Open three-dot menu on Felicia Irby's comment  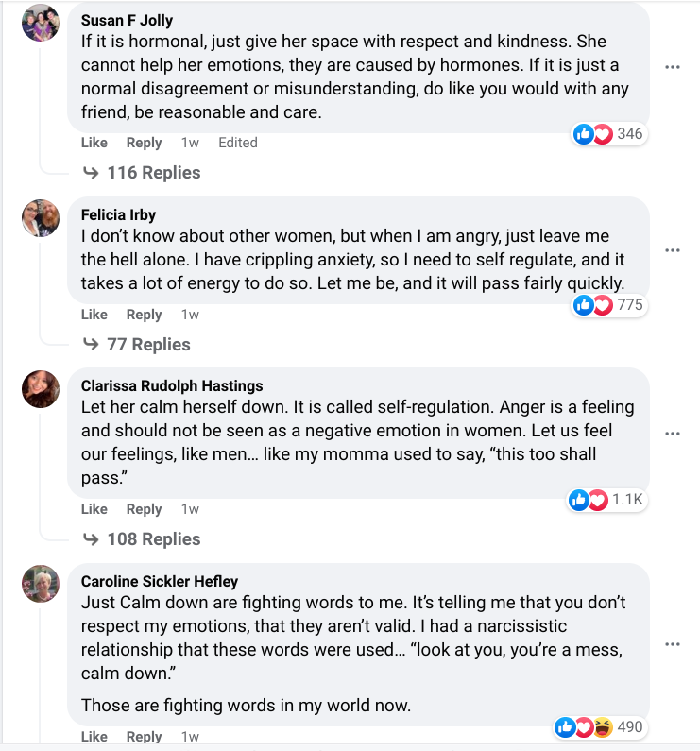(673, 250)
